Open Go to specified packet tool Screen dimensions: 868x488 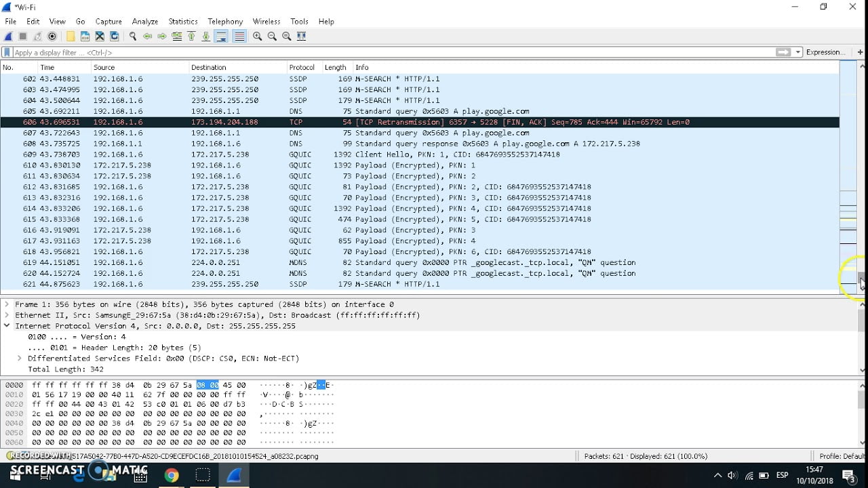(x=177, y=37)
